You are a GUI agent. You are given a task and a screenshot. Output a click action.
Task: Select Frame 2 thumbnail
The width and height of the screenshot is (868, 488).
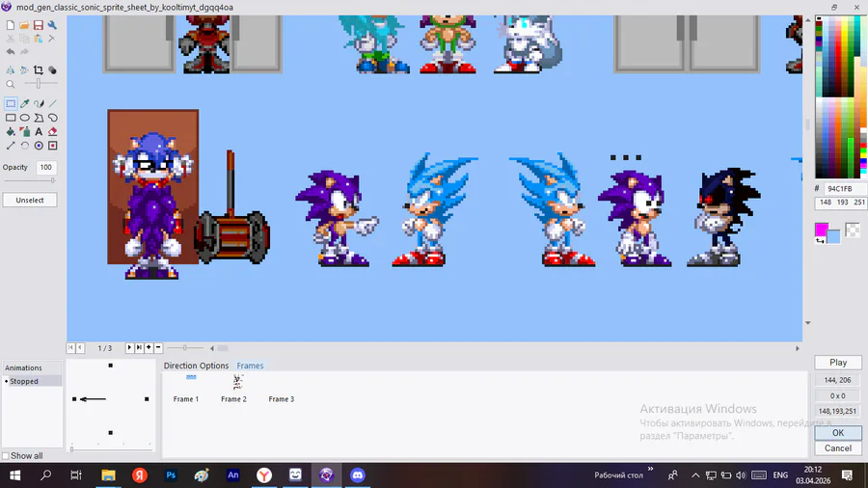pyautogui.click(x=233, y=389)
